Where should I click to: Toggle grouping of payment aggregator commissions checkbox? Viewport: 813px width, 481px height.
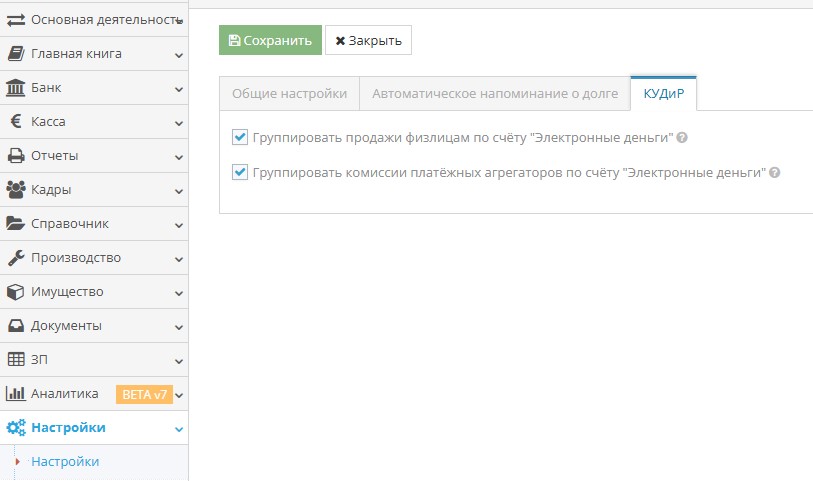coord(240,172)
